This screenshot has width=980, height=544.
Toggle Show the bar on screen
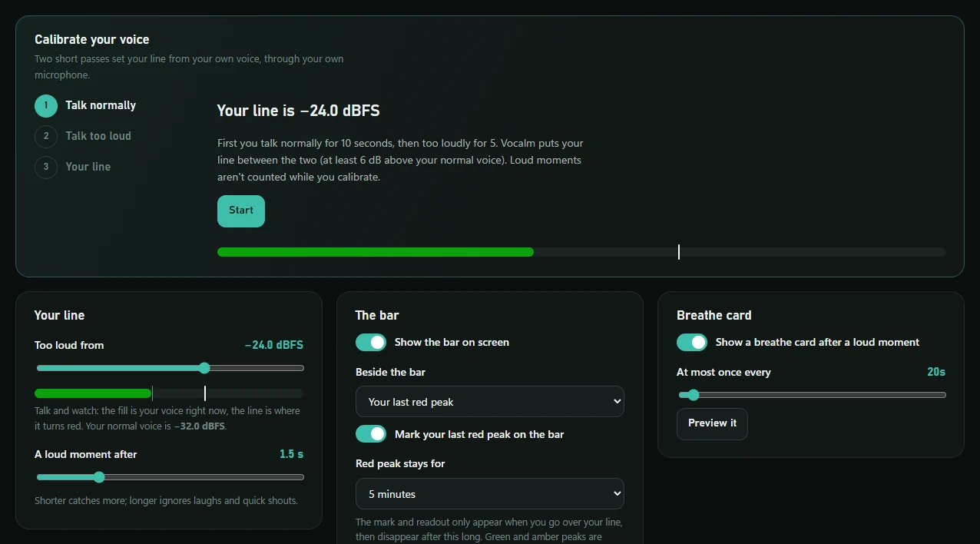pos(371,342)
